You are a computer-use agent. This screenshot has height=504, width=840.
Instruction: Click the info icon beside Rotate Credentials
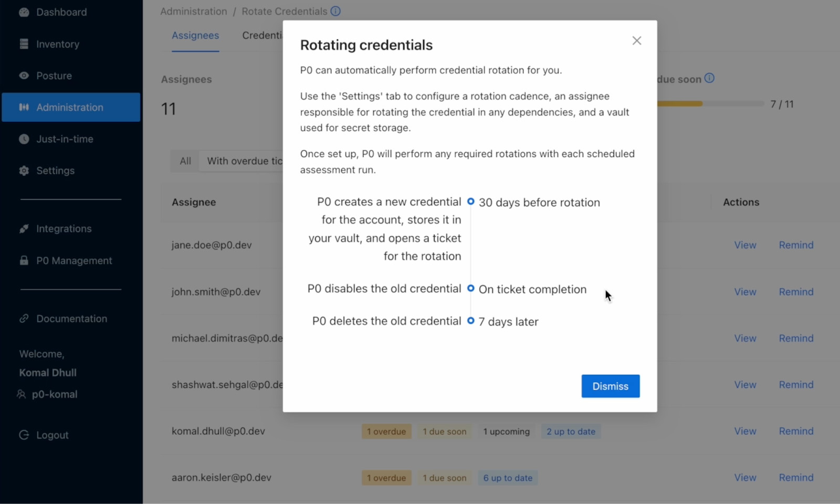[335, 11]
